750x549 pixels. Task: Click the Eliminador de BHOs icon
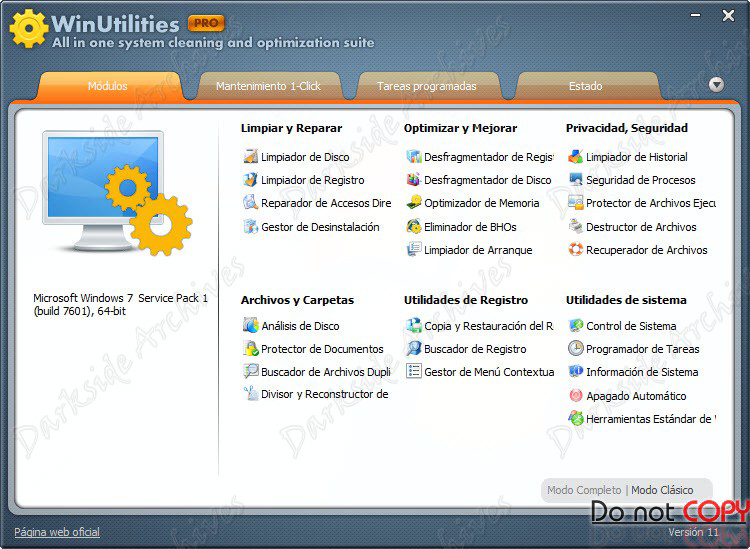(414, 226)
